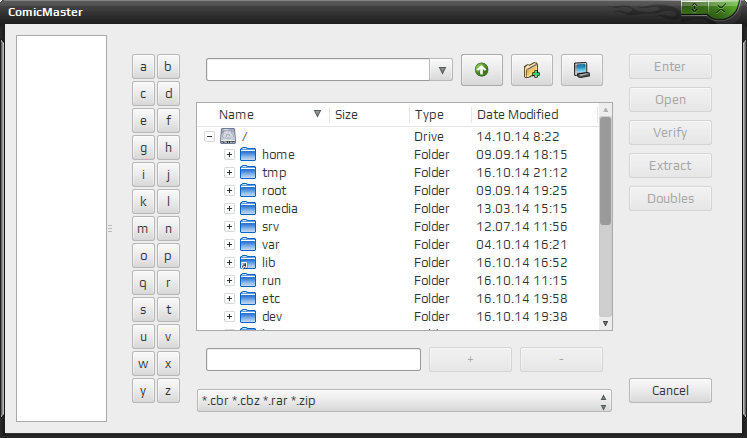Click the create new folder icon
747x438 pixels.
tap(532, 70)
